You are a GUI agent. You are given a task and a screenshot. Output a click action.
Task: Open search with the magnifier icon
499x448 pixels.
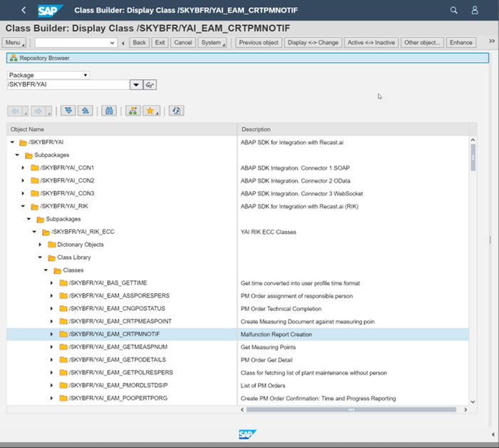coord(453,10)
